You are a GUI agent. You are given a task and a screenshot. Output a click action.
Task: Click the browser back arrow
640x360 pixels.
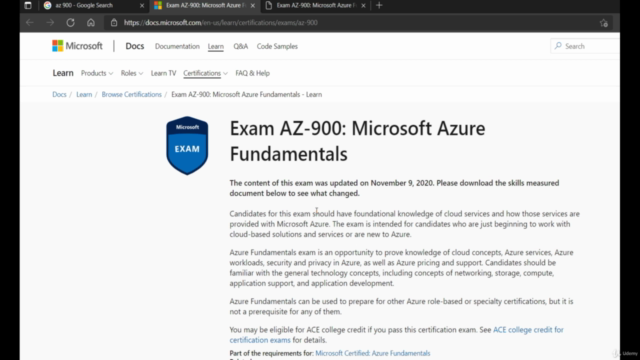(29, 22)
